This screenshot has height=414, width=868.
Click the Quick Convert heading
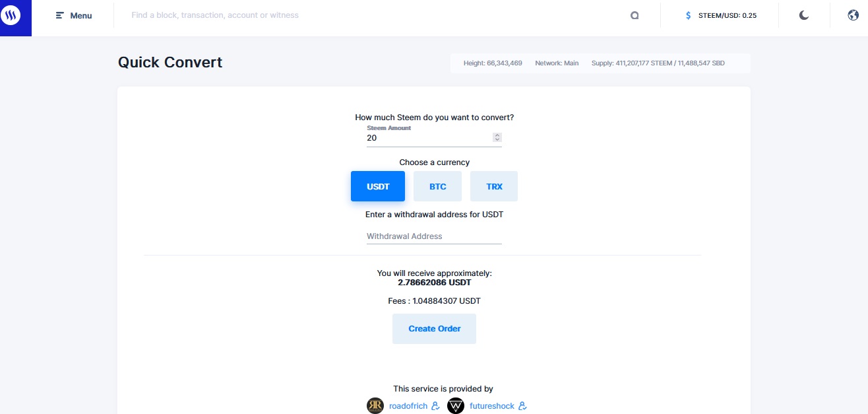(x=170, y=62)
